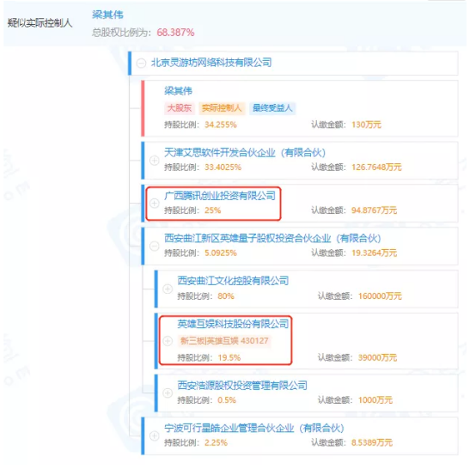
Task: Open 宁波可行星皓企业管理合伙企业 company link
Action: (254, 429)
